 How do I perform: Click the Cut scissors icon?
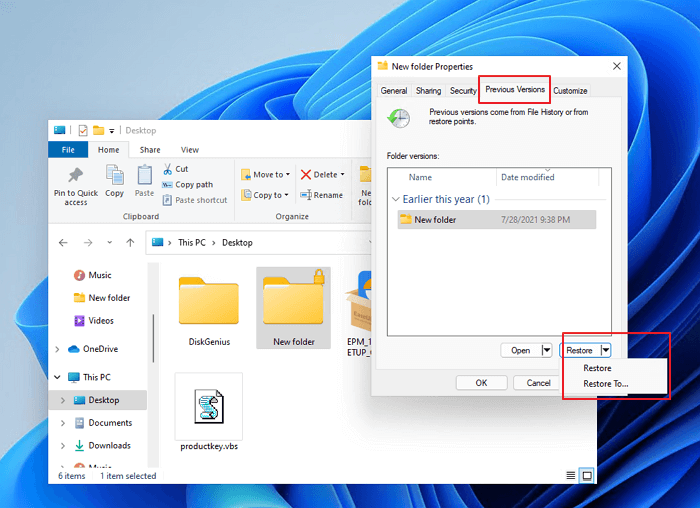pos(168,170)
